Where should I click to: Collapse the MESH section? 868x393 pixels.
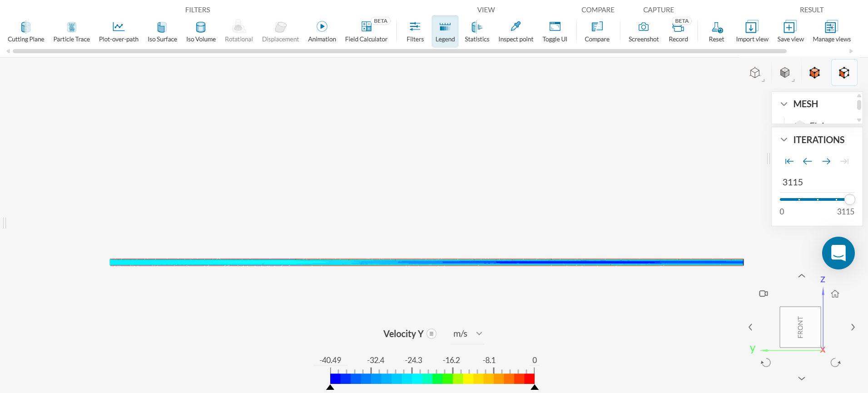pyautogui.click(x=784, y=104)
